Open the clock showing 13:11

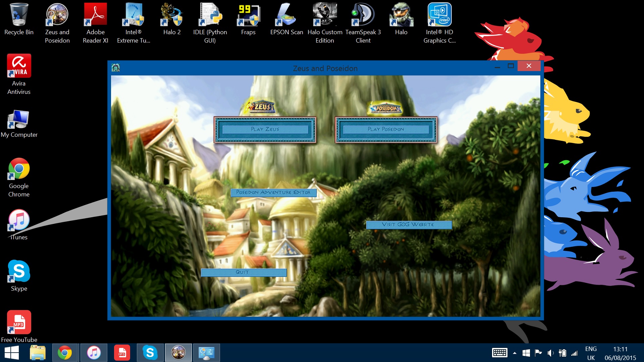pyautogui.click(x=621, y=353)
